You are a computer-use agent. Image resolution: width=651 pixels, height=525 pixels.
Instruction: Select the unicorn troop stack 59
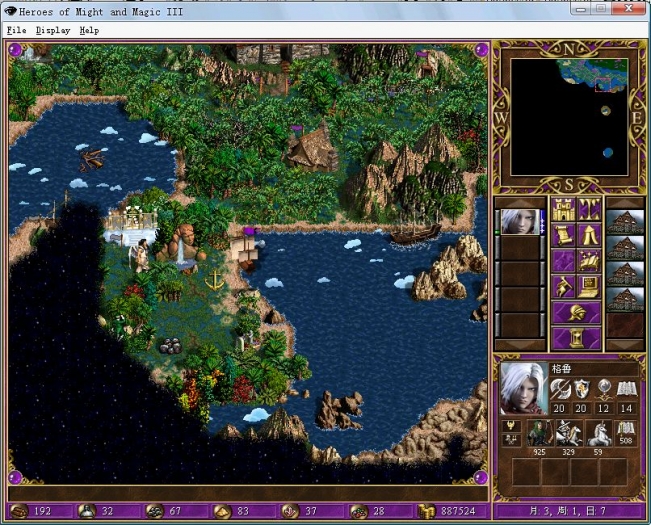pyautogui.click(x=599, y=433)
